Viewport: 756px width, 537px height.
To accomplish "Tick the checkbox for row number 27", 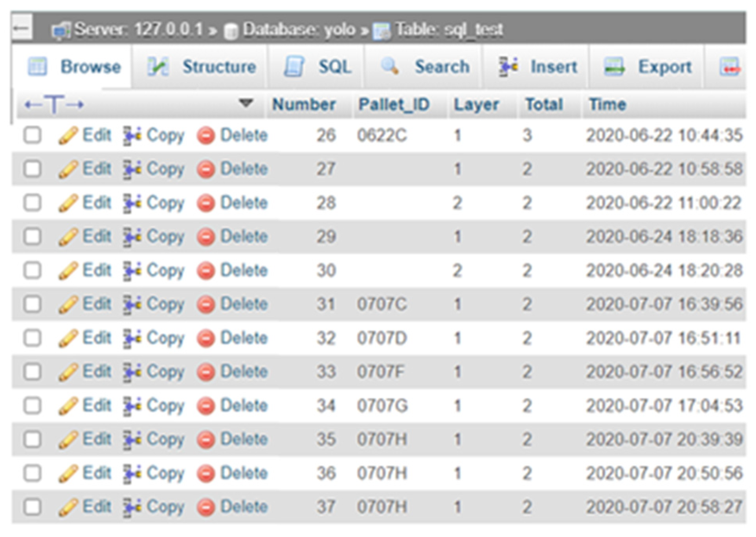I will (x=32, y=169).
